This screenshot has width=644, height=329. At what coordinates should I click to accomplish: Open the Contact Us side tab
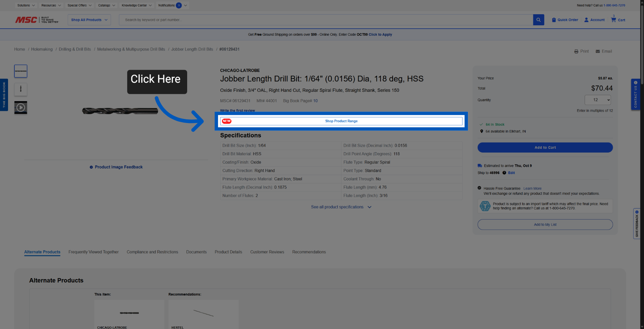point(635,94)
